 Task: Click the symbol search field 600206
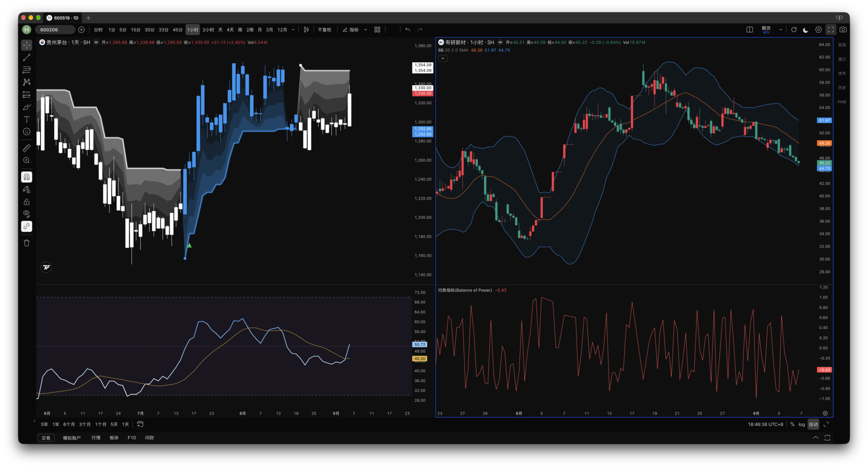[x=55, y=30]
